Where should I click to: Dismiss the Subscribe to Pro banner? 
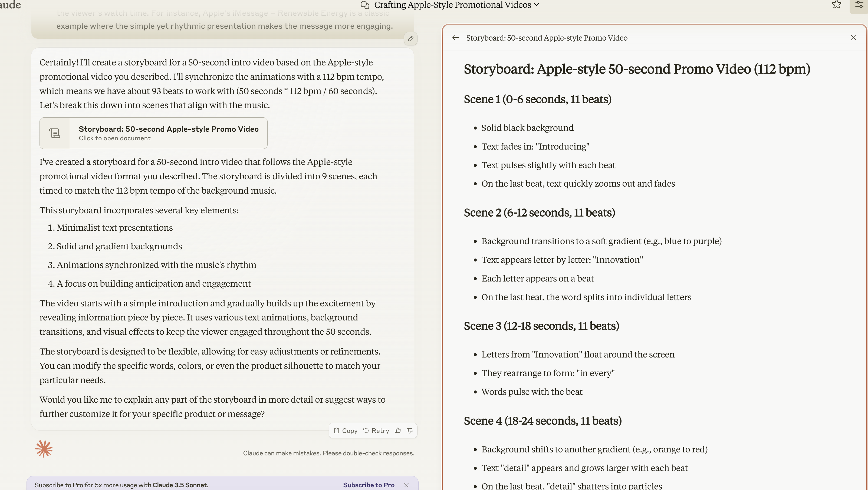(406, 485)
